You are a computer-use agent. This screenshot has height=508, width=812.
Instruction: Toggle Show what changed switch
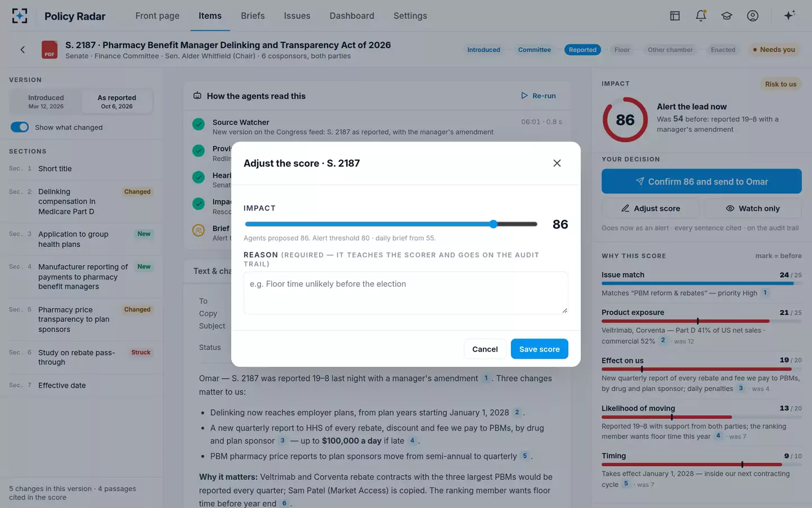[20, 127]
